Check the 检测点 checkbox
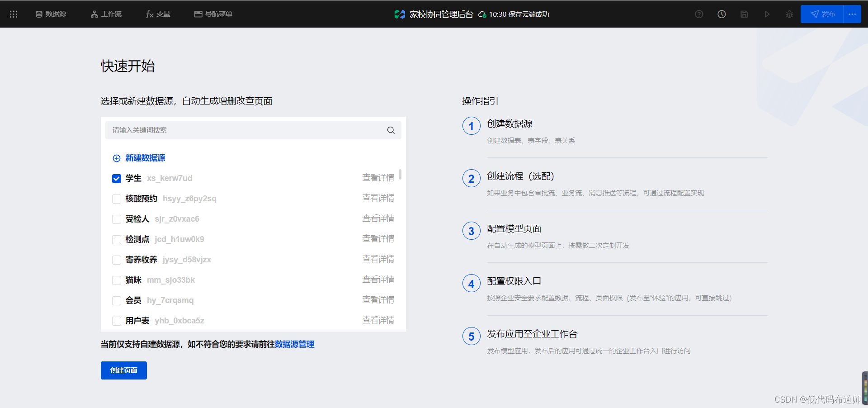This screenshot has height=408, width=868. (x=117, y=240)
